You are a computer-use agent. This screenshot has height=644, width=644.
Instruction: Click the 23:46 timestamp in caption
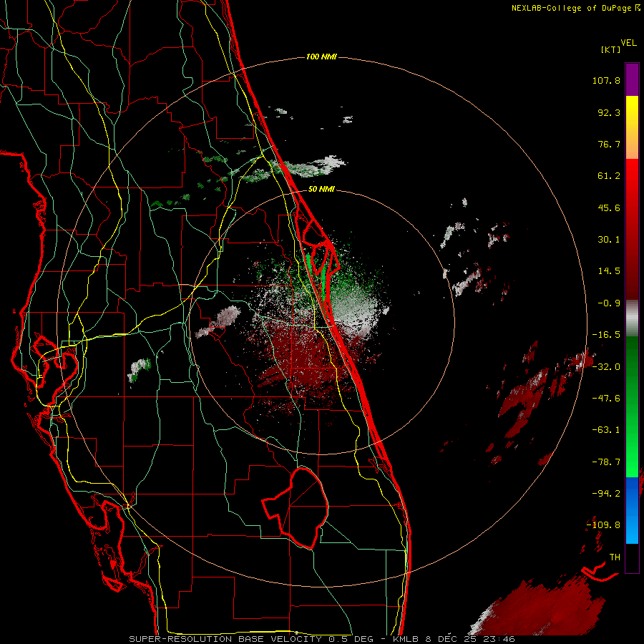(499, 639)
